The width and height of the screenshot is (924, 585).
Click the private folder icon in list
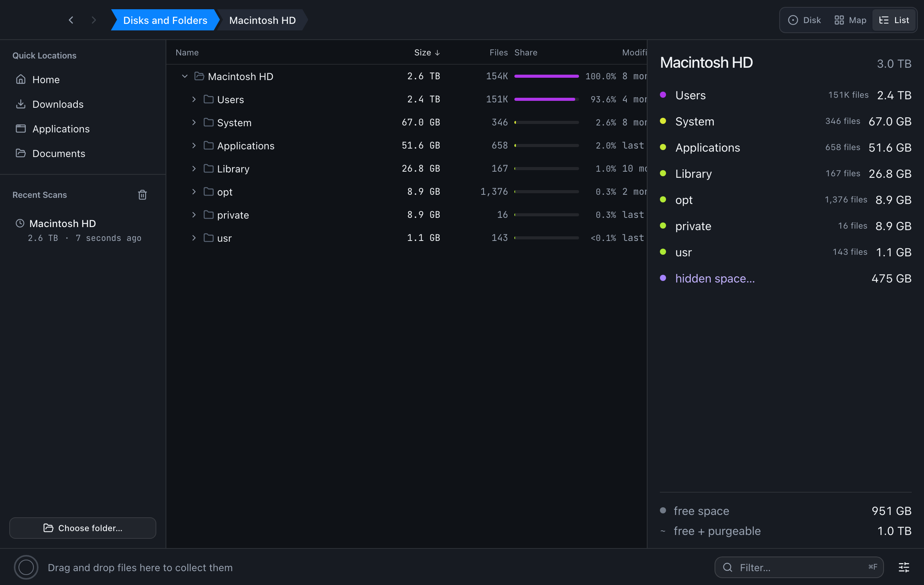point(208,215)
